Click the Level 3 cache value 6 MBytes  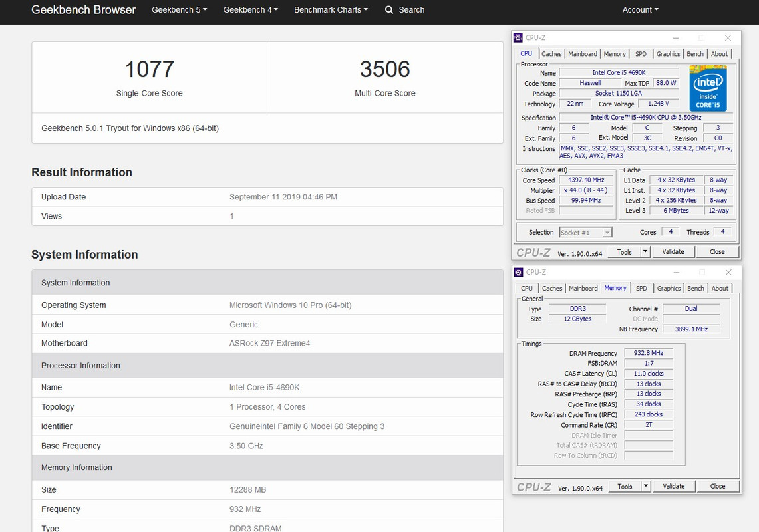(x=676, y=211)
